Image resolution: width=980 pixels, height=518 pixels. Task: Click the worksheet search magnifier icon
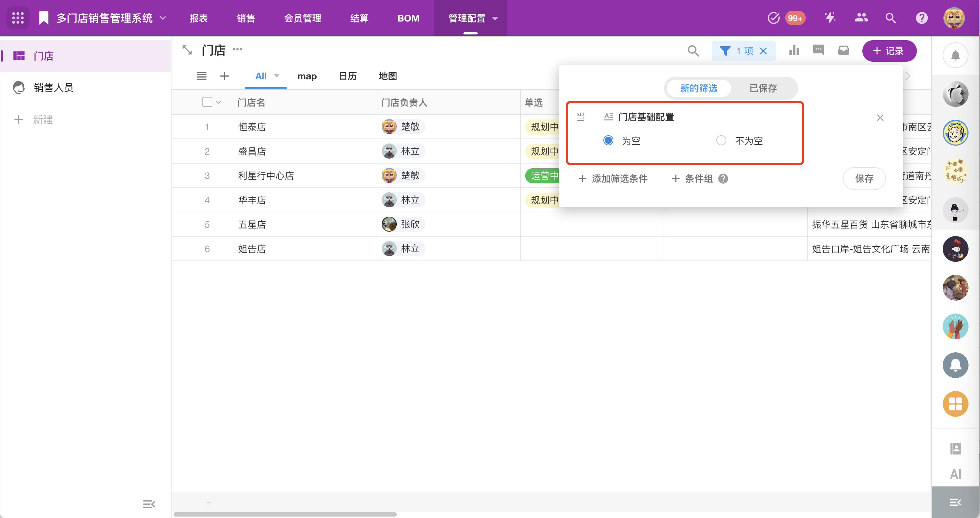693,51
